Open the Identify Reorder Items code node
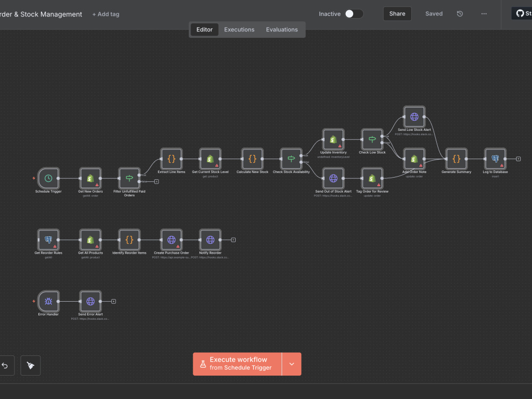 [x=129, y=240]
